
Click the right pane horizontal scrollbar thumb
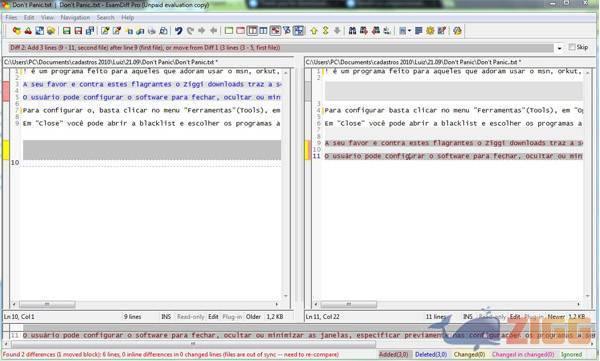click(348, 304)
